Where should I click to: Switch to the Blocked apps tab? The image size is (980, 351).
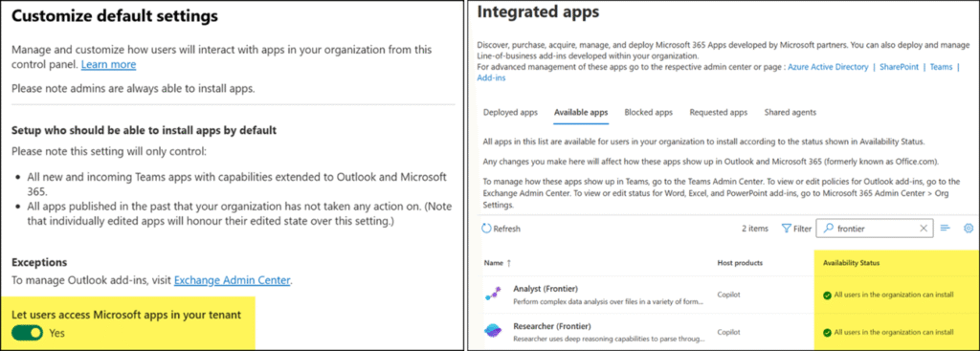tap(648, 113)
